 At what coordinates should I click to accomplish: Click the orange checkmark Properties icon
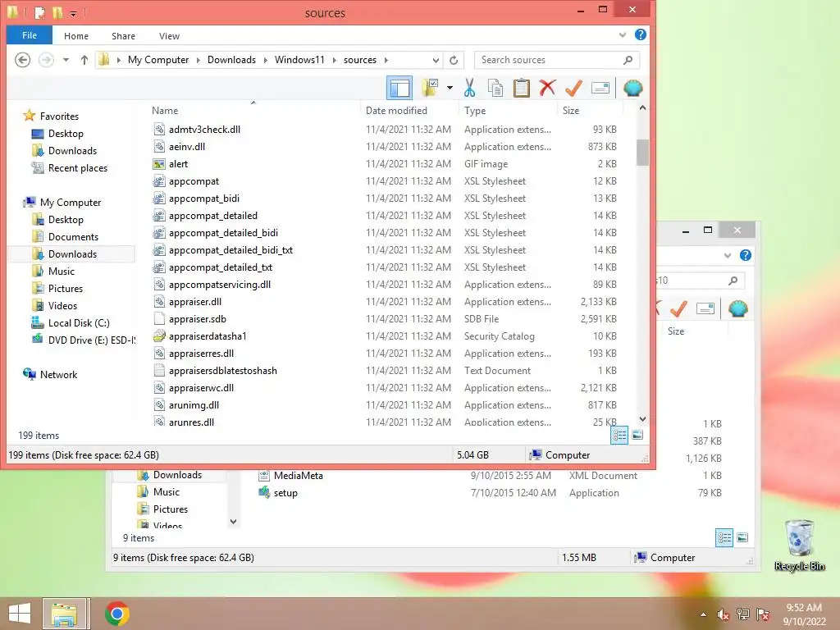coord(573,88)
